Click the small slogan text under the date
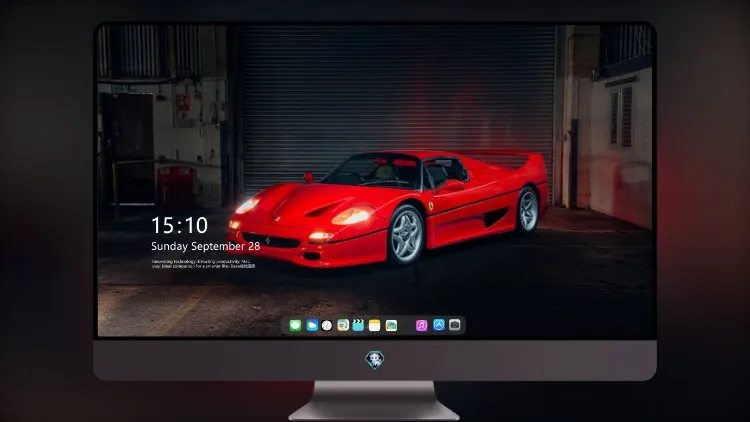 203,264
